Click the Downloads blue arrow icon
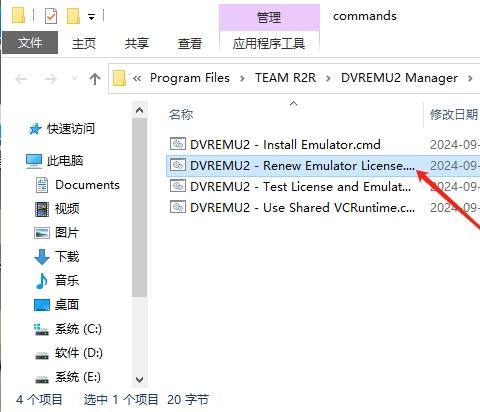 (42, 257)
